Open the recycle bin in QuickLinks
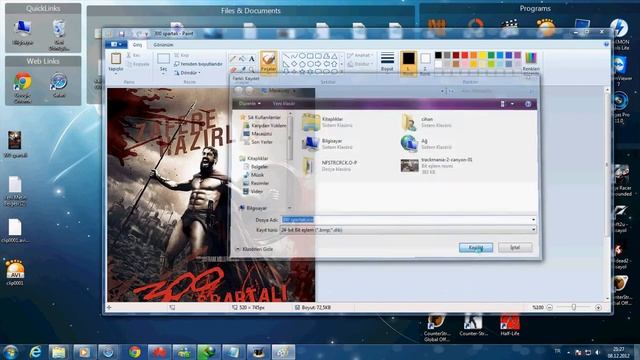This screenshot has height=360, width=640. (x=59, y=35)
